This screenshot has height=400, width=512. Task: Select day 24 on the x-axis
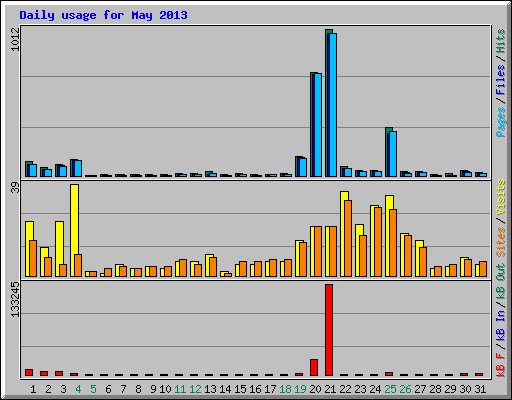click(x=375, y=389)
